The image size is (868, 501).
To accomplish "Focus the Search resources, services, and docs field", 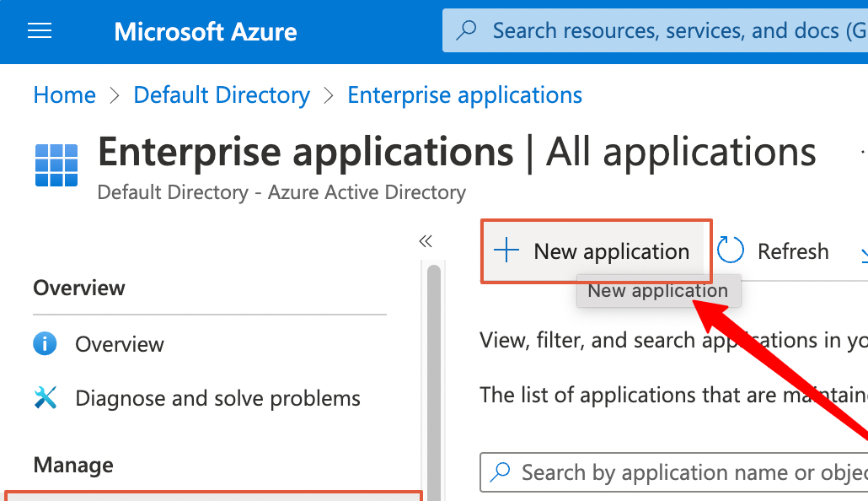I will tap(655, 30).
